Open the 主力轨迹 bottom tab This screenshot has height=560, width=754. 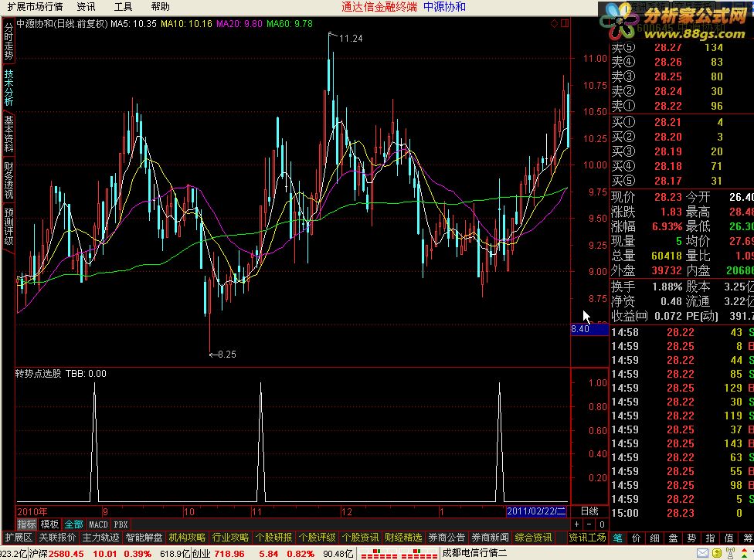[x=100, y=538]
